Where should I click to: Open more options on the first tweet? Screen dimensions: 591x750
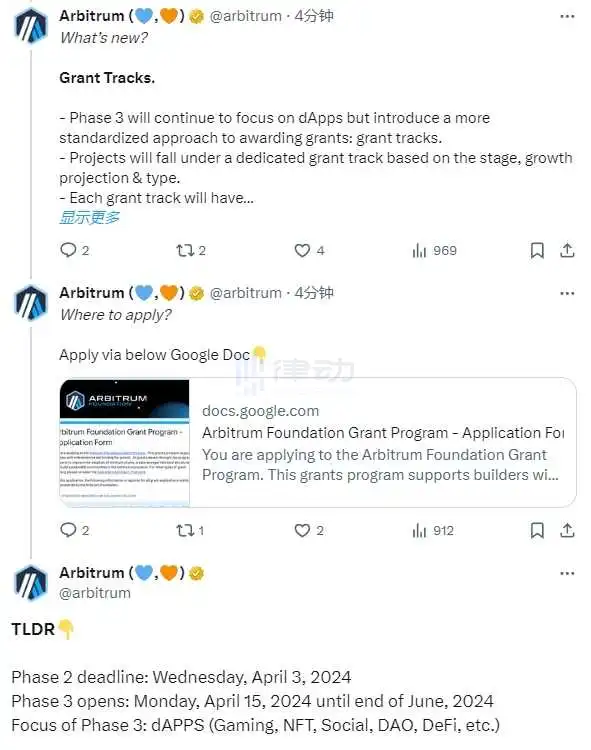(x=567, y=16)
